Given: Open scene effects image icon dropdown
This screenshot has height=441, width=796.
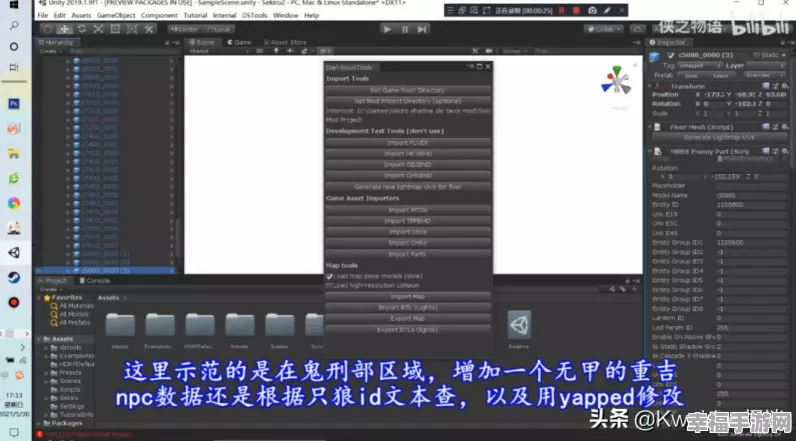Looking at the screenshot, I should click(x=305, y=51).
